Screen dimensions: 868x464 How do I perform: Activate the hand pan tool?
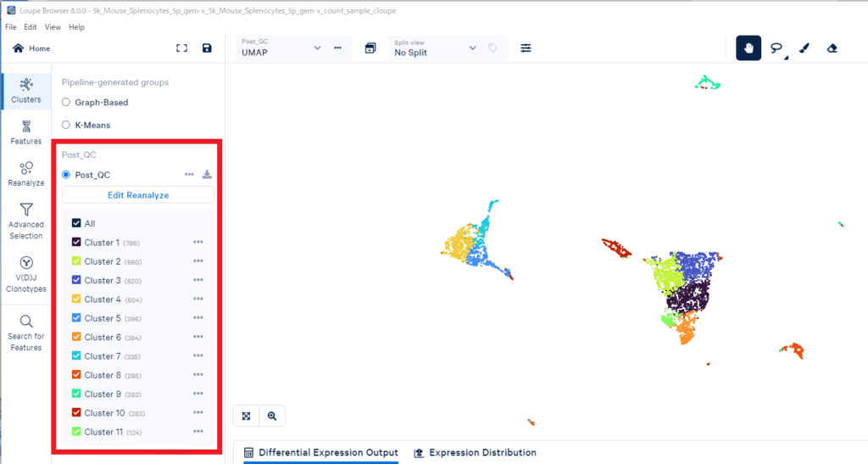tap(748, 48)
